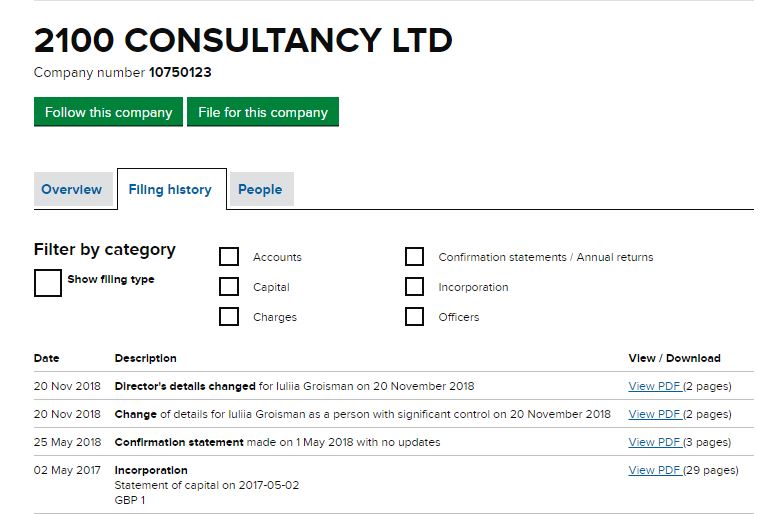Open the People tab

(260, 190)
